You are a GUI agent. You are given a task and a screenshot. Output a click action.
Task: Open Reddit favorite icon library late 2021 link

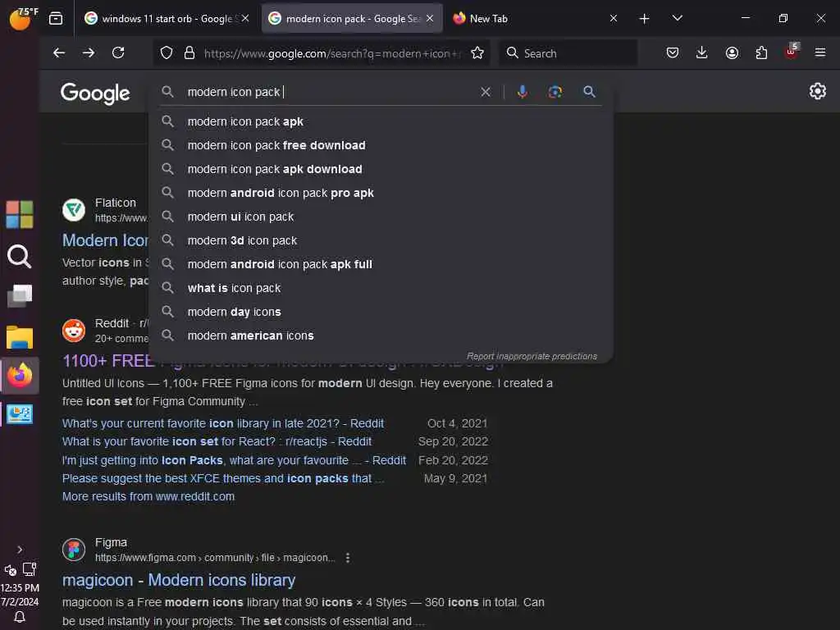point(223,423)
